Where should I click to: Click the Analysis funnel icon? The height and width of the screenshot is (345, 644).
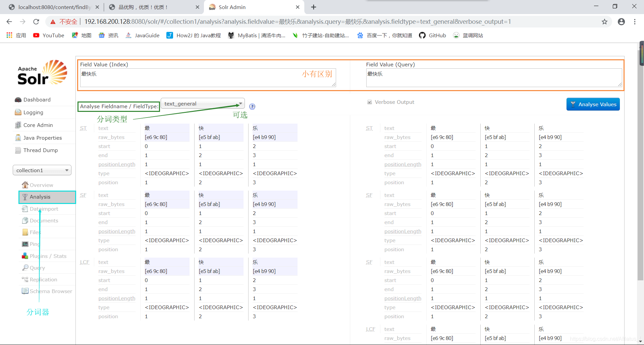tap(25, 197)
